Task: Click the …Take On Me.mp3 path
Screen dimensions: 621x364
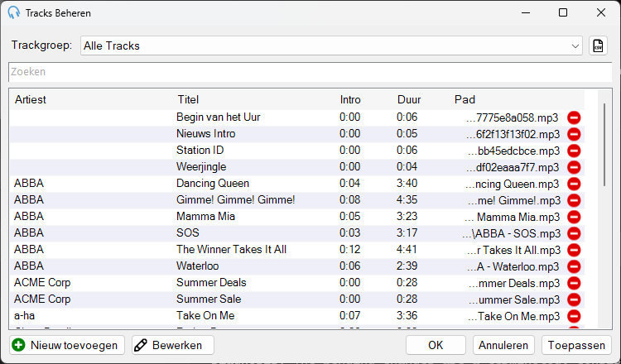Action: pyautogui.click(x=513, y=317)
